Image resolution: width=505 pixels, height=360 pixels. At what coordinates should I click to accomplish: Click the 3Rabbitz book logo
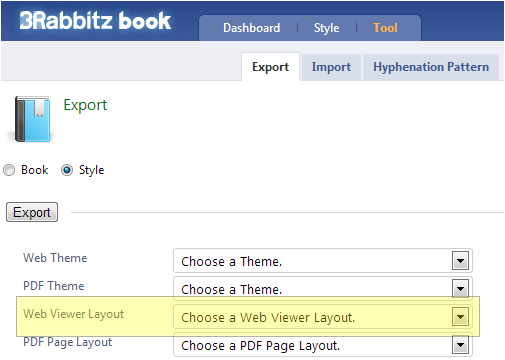click(x=95, y=21)
